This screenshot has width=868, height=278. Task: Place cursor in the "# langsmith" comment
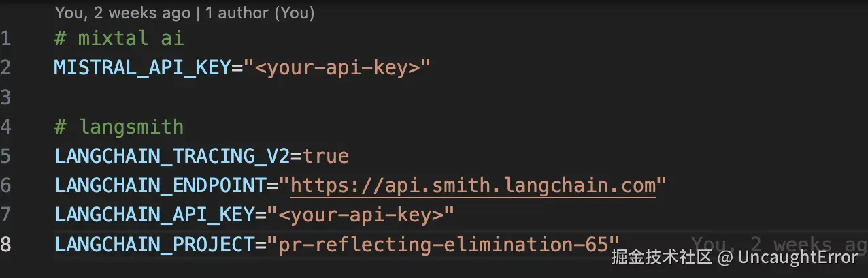pyautogui.click(x=119, y=127)
